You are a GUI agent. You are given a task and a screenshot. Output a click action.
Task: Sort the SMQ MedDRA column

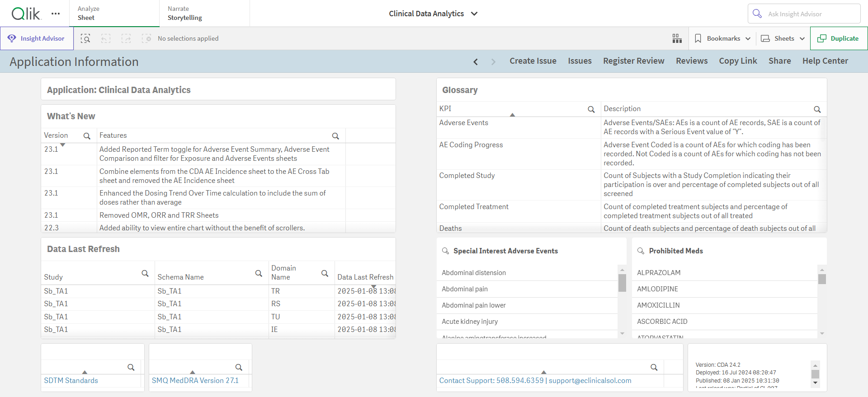pyautogui.click(x=192, y=372)
